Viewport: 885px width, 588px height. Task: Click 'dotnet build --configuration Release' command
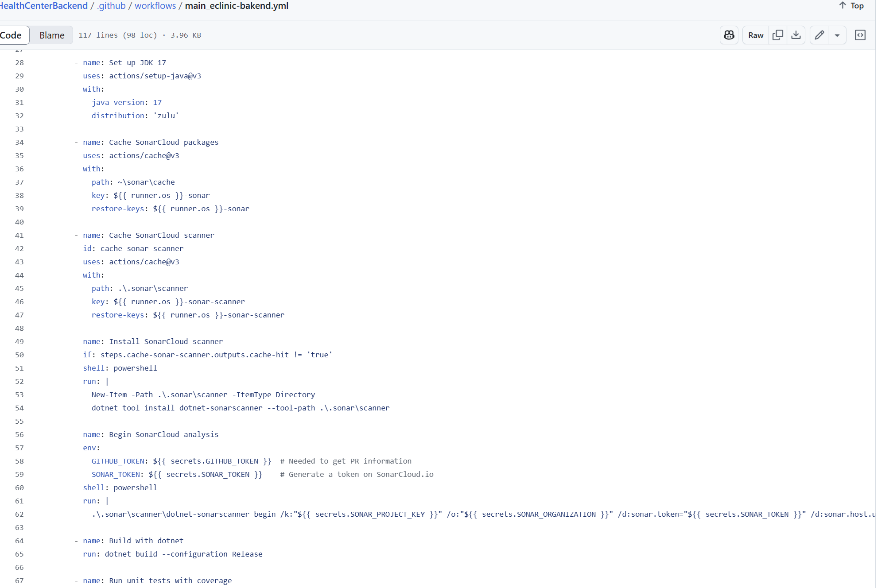(x=184, y=554)
